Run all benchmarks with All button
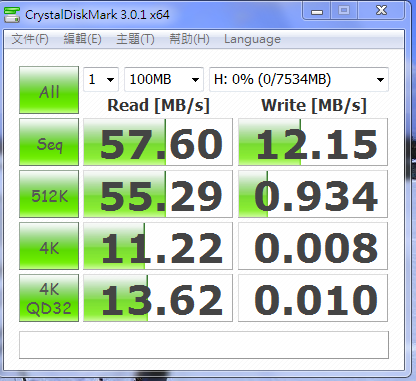 coord(49,90)
